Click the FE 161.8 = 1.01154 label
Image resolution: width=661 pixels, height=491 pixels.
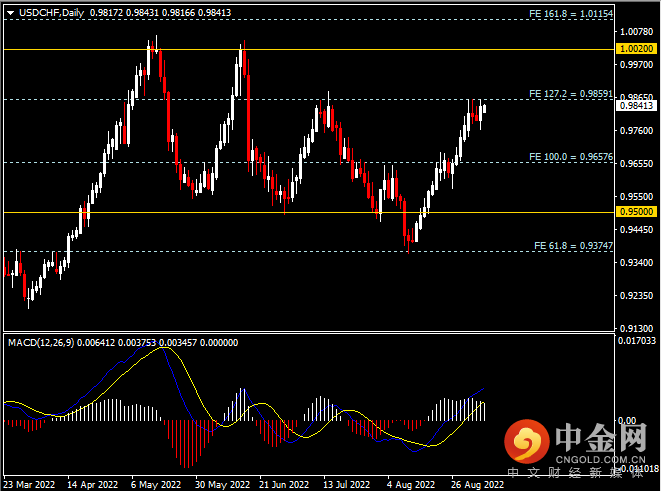571,14
